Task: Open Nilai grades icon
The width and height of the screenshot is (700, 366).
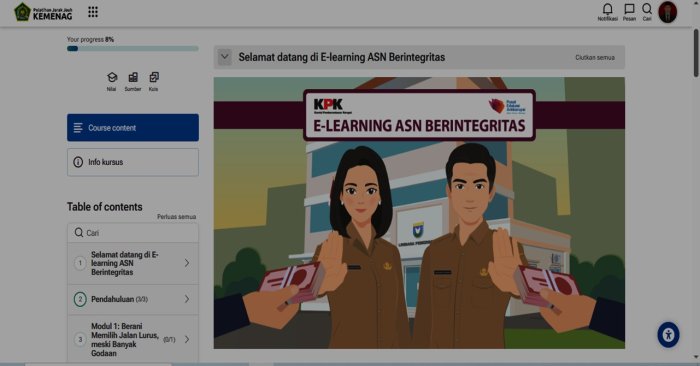Action: tap(112, 81)
